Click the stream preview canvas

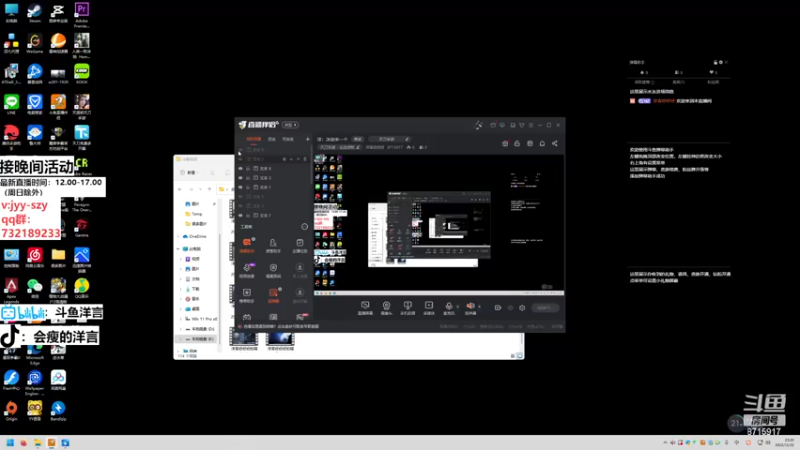tap(439, 223)
